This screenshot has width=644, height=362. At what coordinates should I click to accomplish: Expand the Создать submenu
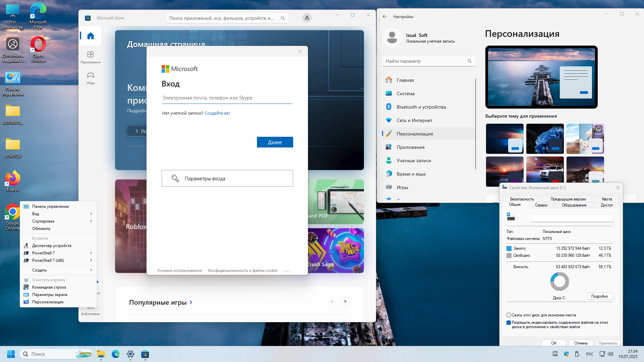point(59,270)
